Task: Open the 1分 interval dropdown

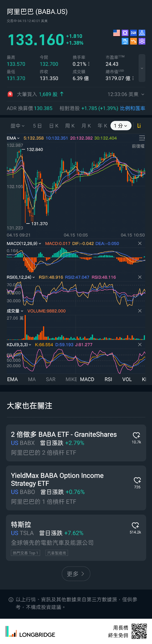Action: tap(121, 126)
